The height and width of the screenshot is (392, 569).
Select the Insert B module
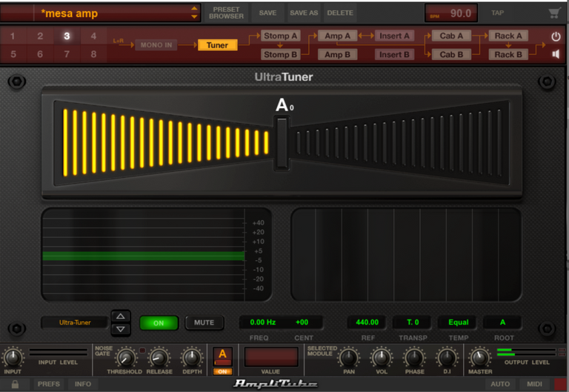[394, 54]
